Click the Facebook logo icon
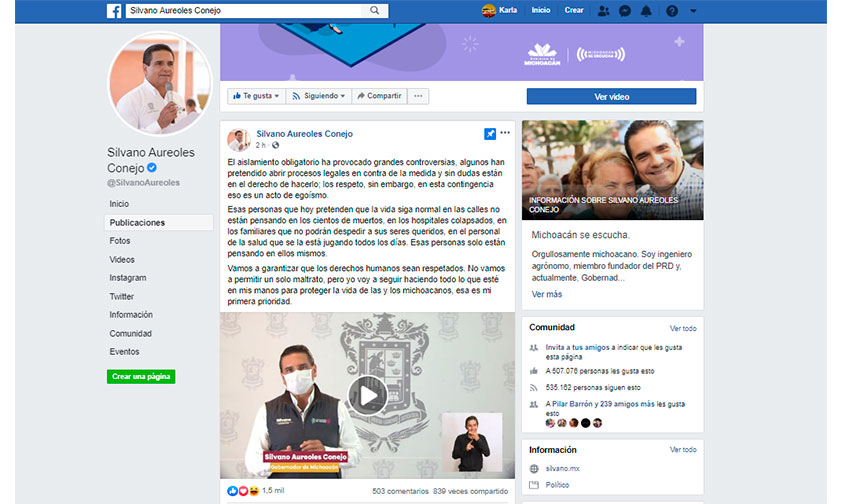 click(x=115, y=10)
